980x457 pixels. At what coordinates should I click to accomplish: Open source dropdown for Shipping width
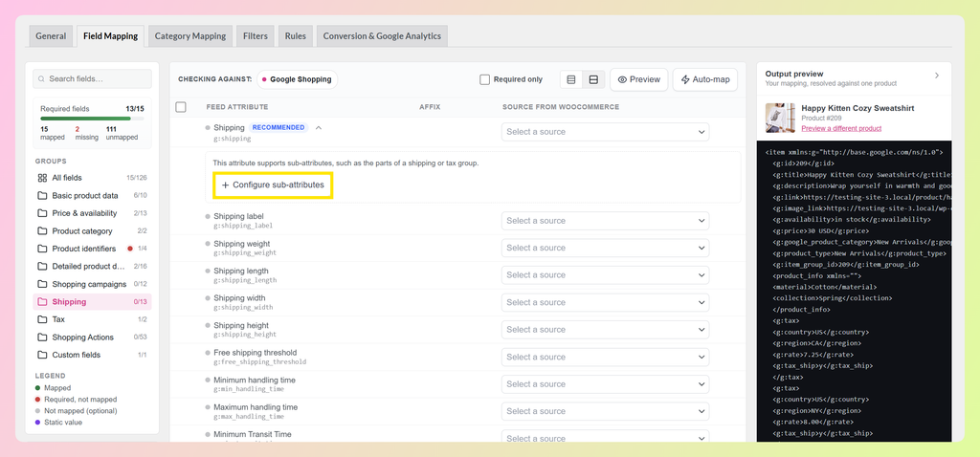(606, 302)
